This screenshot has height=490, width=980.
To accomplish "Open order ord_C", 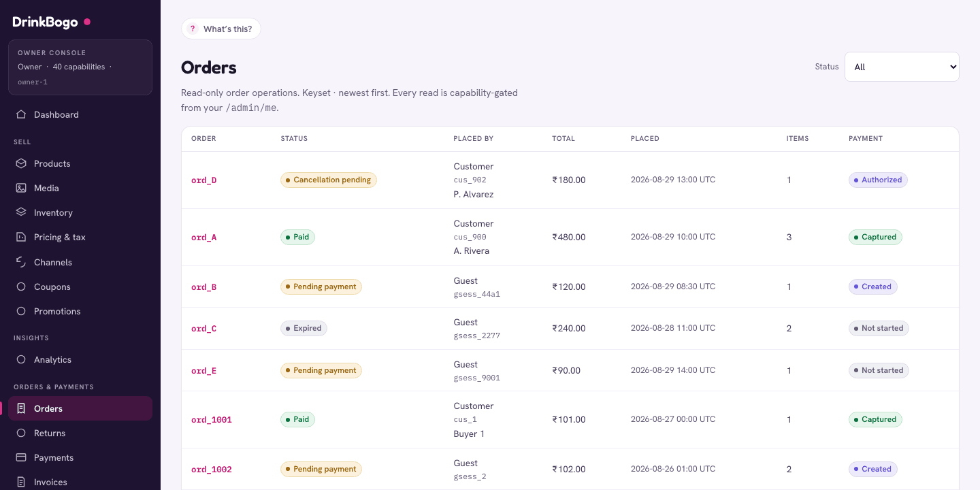I will [x=203, y=329].
